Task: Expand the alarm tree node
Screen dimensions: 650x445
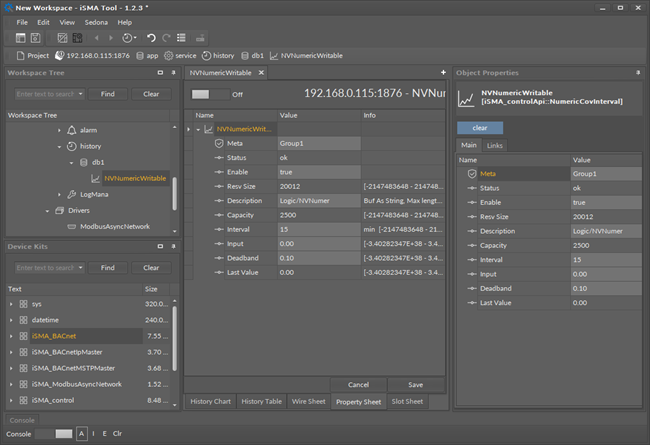Action: pos(59,130)
